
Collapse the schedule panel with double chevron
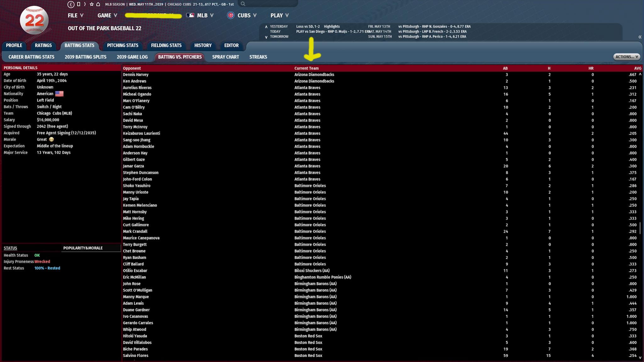click(x=640, y=37)
